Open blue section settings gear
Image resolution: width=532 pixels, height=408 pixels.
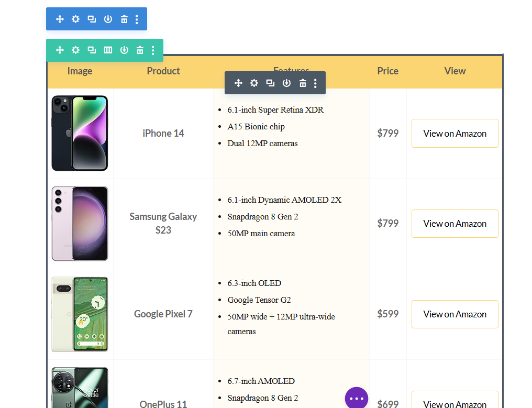pos(75,19)
